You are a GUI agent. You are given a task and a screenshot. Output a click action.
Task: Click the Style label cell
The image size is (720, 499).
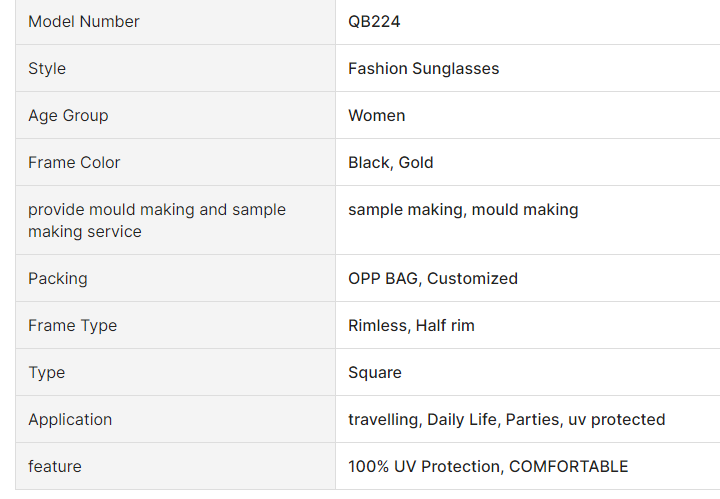[47, 68]
